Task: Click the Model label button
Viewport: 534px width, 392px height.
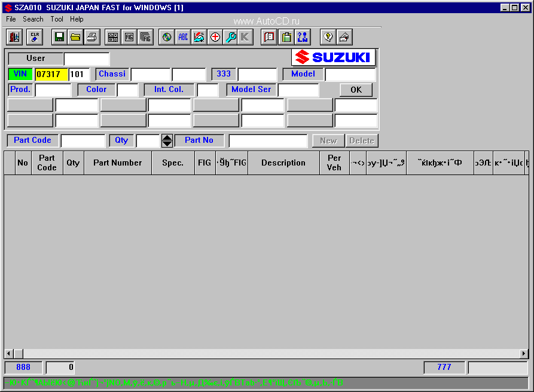Action: click(303, 74)
